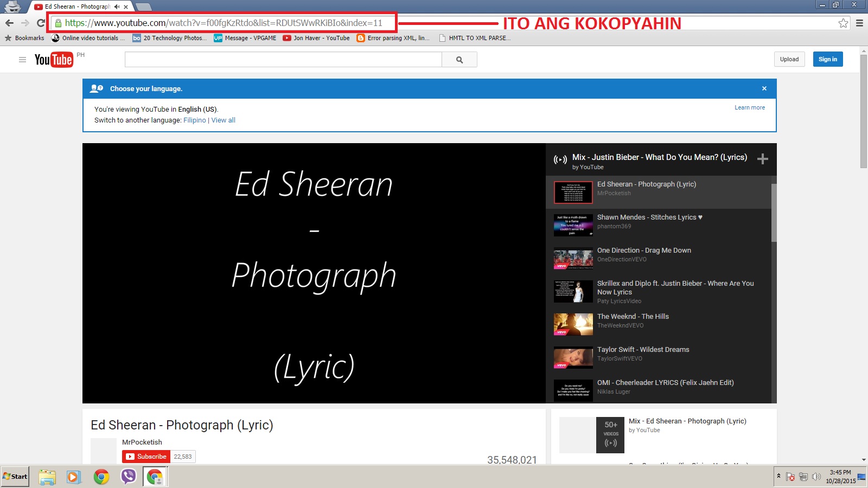Viewport: 868px width, 488px height.
Task: Click the Upload button
Action: coord(789,59)
